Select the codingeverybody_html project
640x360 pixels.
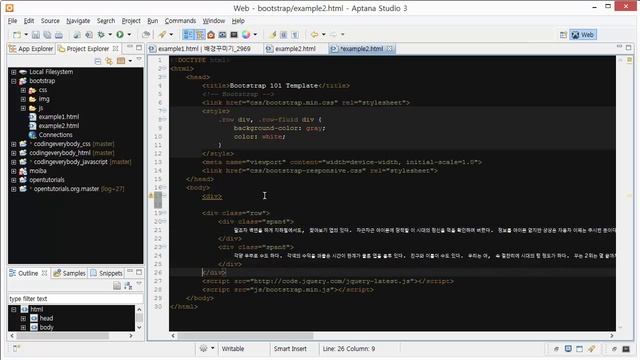[x=60, y=153]
